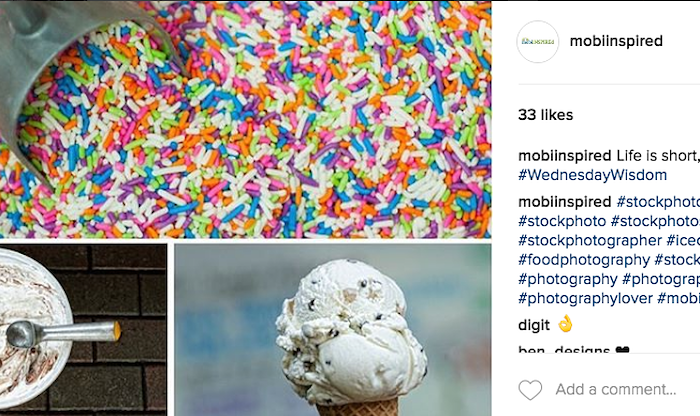Open the #photography hashtag

(568, 279)
